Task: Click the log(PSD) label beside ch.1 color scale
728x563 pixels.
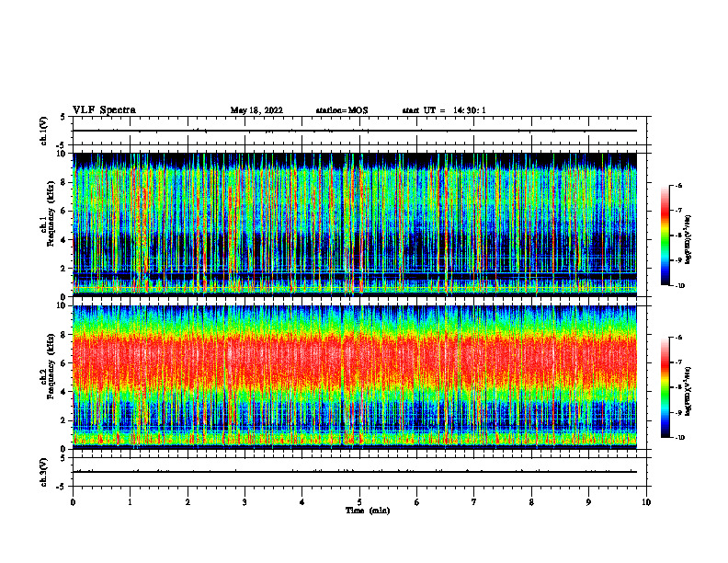Action: 688,240
